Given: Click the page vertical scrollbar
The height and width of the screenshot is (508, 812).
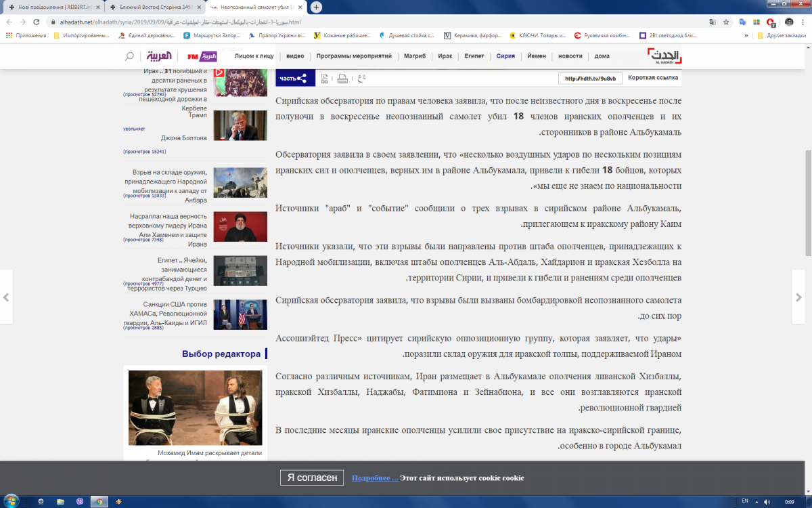Looking at the screenshot, I should click(x=808, y=203).
